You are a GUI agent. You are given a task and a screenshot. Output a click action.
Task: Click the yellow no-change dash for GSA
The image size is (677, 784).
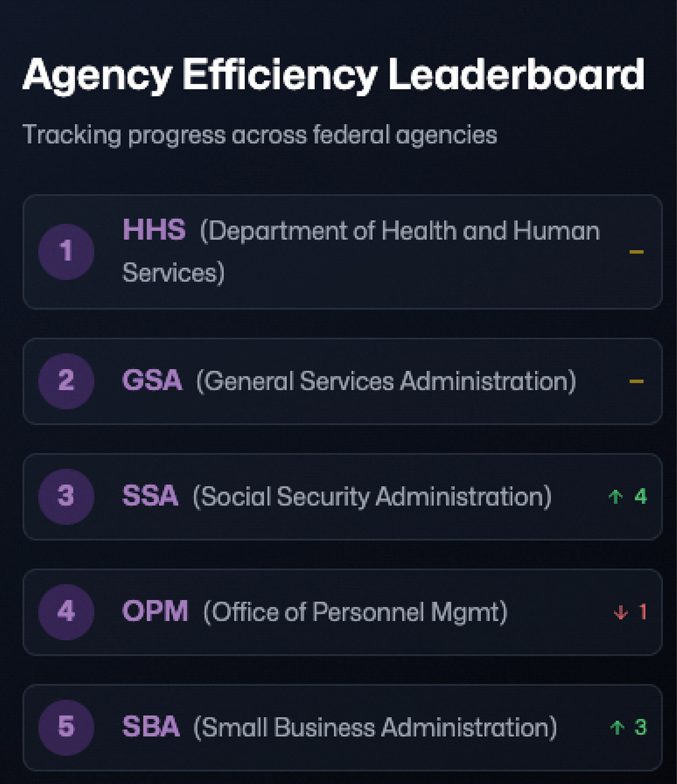pos(636,381)
